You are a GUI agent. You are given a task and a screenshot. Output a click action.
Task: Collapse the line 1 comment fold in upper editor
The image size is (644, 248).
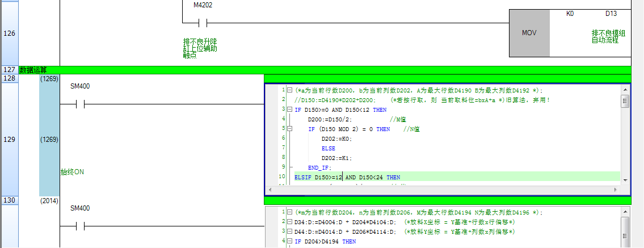[x=290, y=90]
